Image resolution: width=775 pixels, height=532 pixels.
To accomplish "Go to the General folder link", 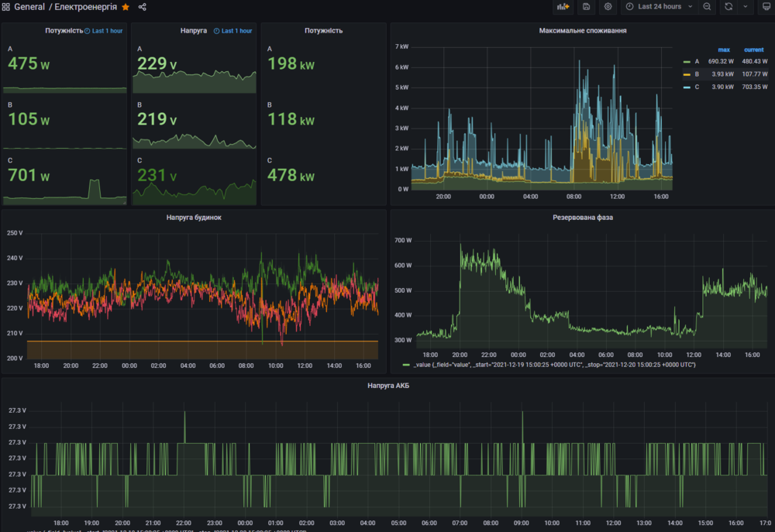I will (x=29, y=7).
